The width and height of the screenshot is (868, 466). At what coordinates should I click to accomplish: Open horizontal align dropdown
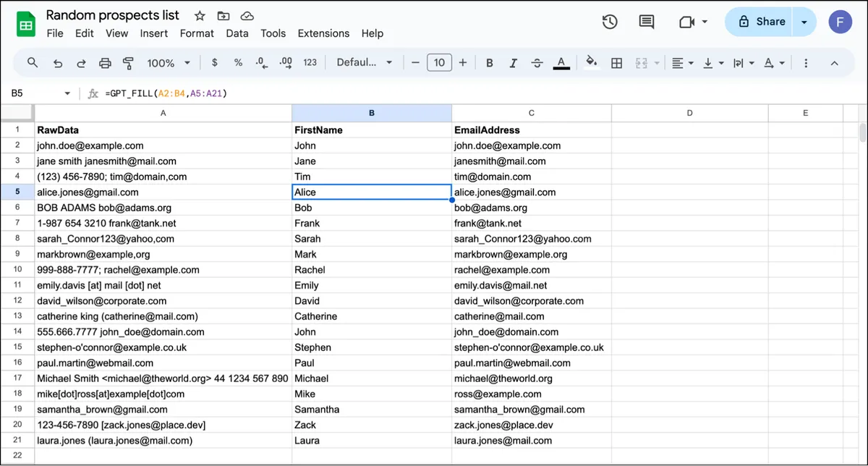pyautogui.click(x=682, y=63)
